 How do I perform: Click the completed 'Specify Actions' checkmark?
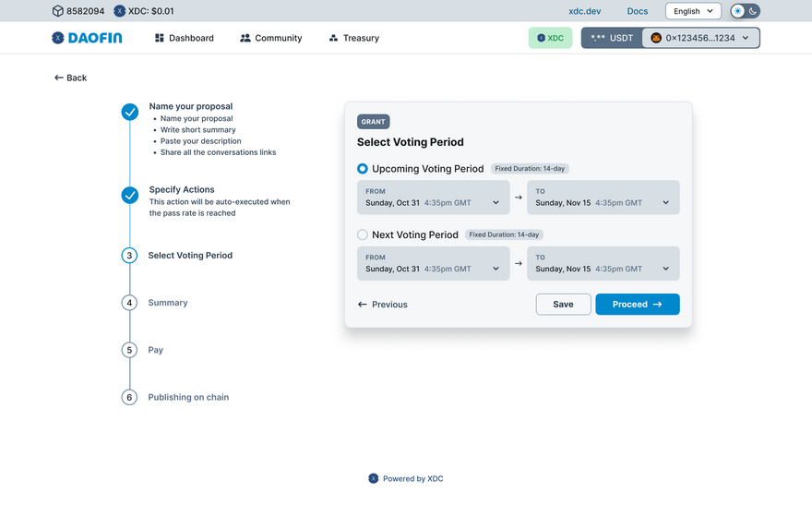(130, 195)
